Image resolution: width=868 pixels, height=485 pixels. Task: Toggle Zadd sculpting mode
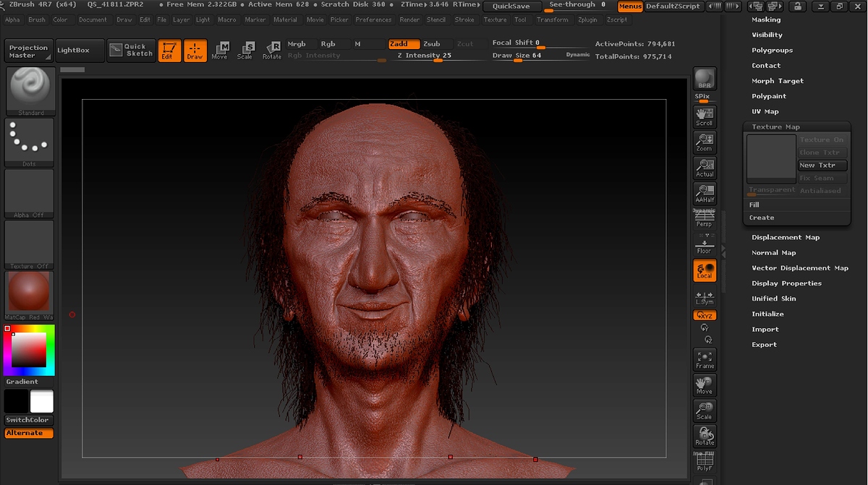(404, 44)
